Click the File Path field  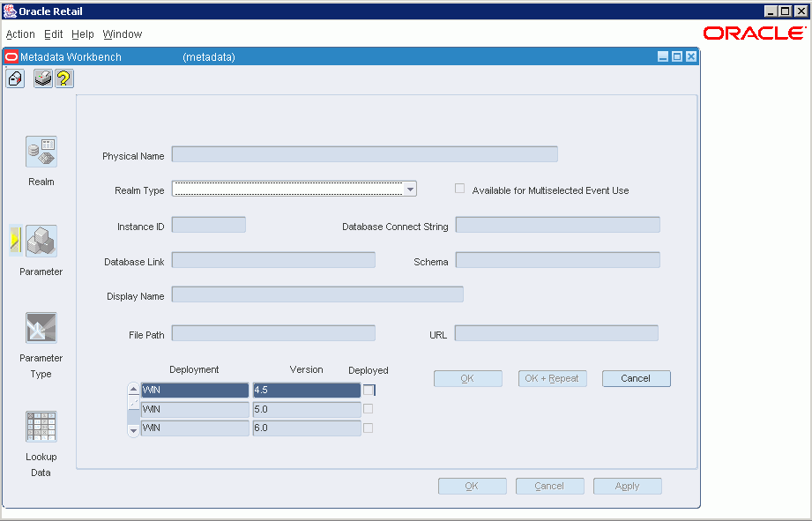coord(273,333)
